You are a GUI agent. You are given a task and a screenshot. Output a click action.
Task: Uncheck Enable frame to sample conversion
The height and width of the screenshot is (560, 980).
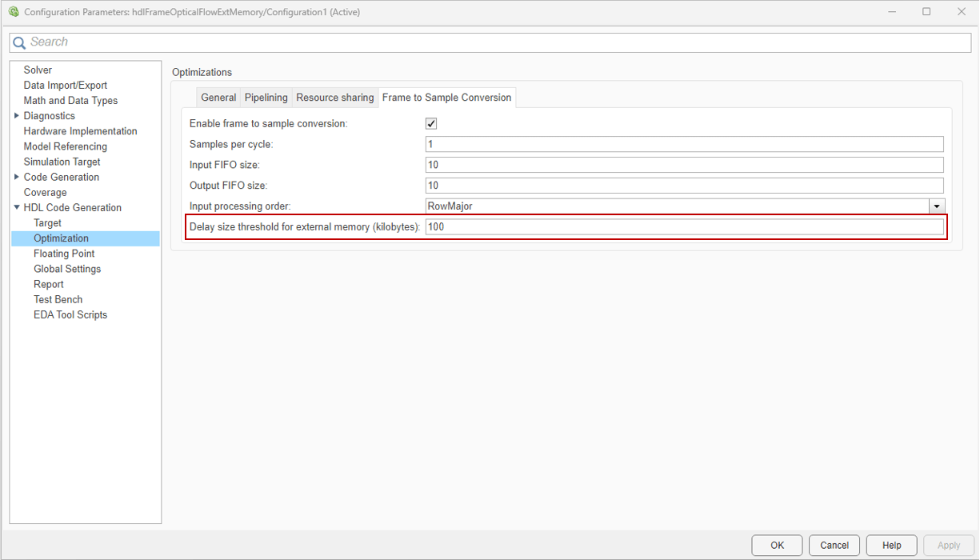tap(431, 124)
